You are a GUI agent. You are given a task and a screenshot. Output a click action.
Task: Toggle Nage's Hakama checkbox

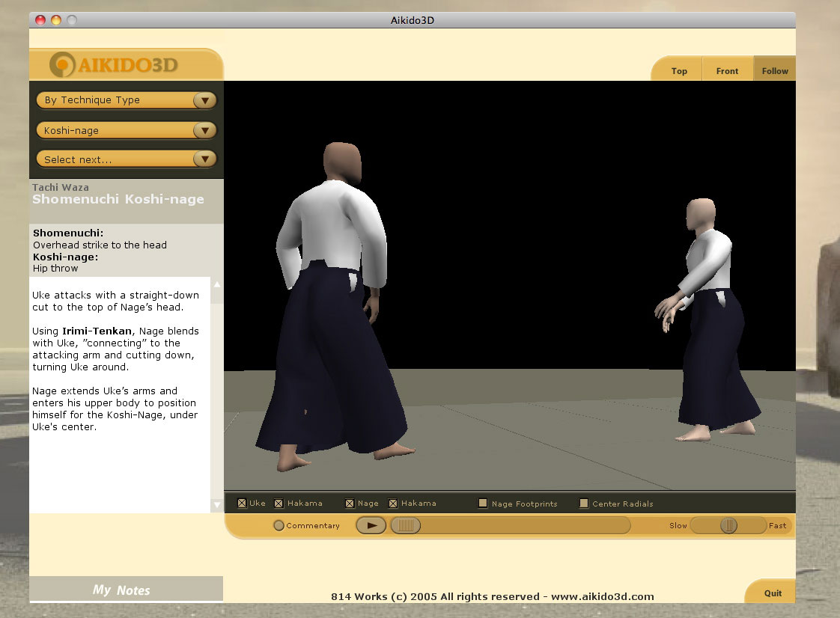393,503
